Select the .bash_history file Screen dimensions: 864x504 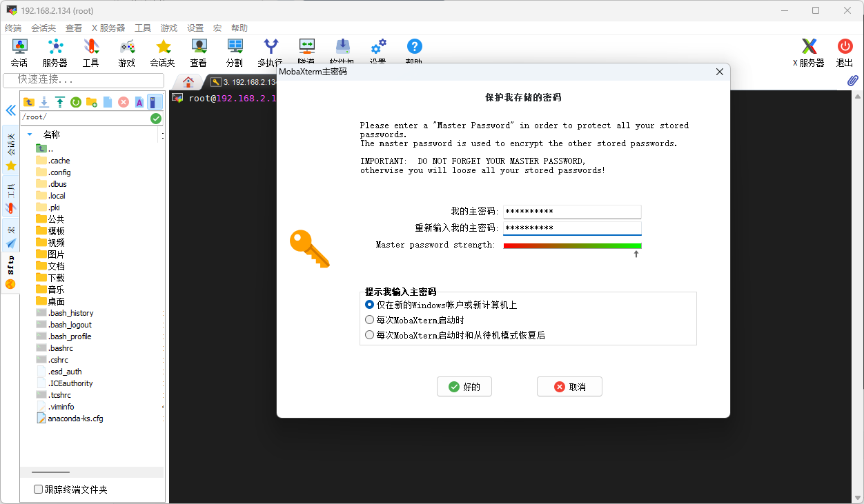[x=65, y=313]
